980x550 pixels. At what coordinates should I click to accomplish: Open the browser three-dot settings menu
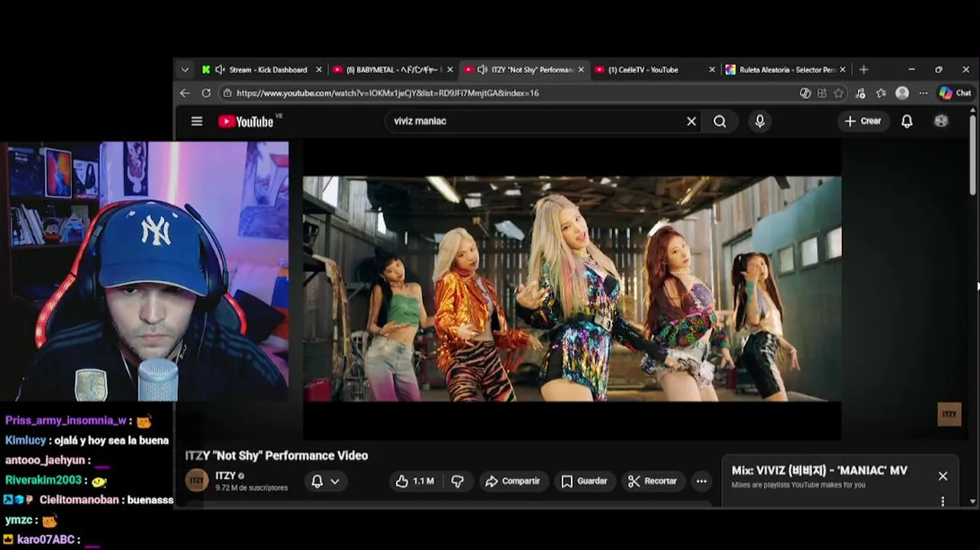click(924, 93)
